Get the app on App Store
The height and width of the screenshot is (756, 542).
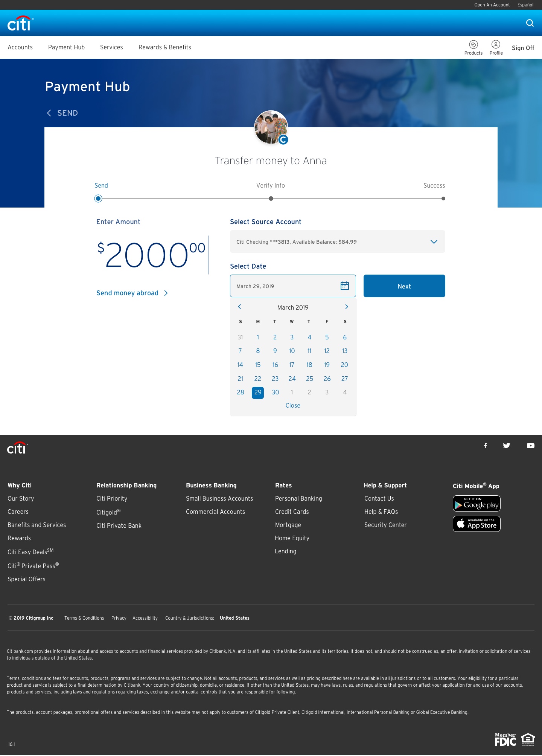pyautogui.click(x=477, y=524)
